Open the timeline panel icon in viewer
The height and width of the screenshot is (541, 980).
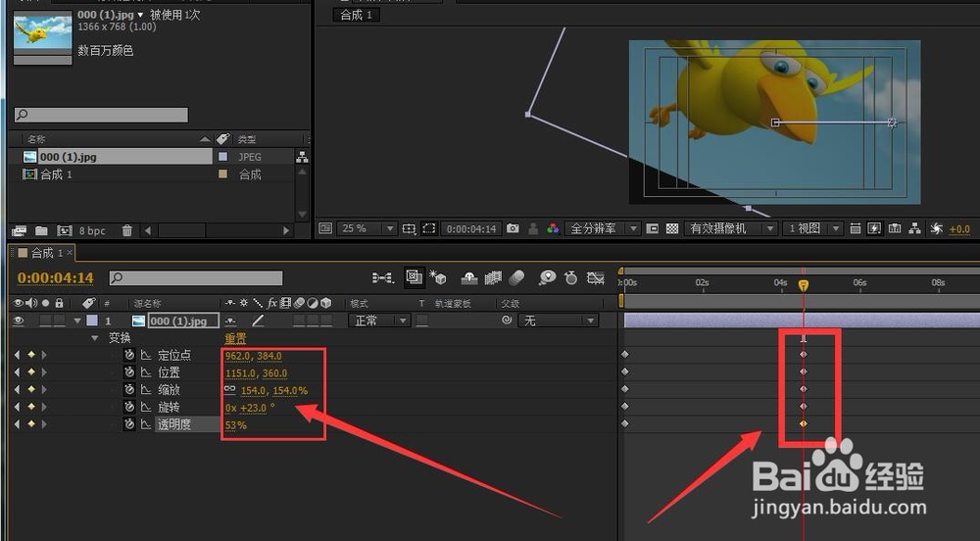click(895, 228)
